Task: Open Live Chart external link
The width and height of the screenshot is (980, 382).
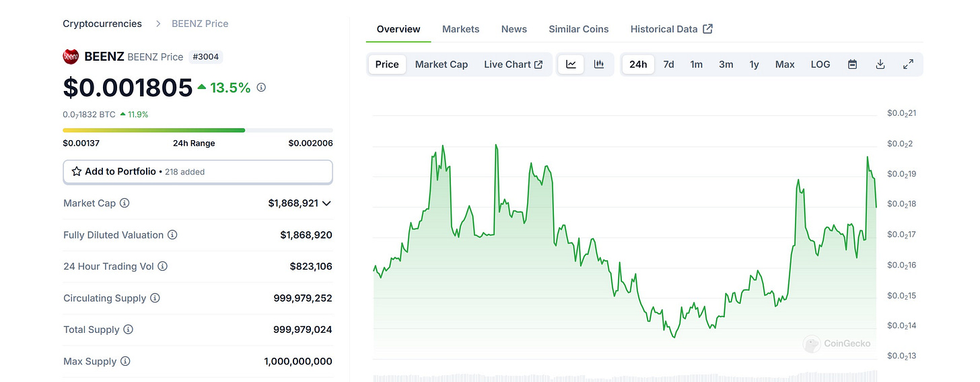Action: (514, 65)
